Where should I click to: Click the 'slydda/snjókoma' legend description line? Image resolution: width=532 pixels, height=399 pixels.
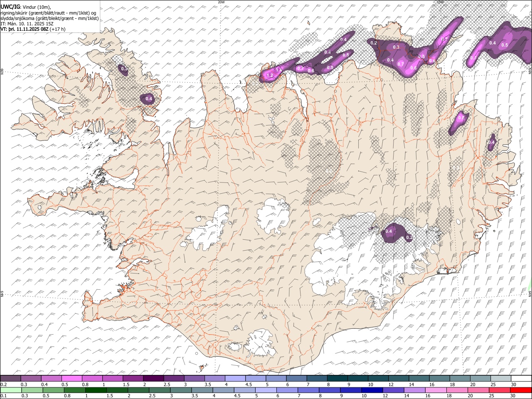coord(49,18)
